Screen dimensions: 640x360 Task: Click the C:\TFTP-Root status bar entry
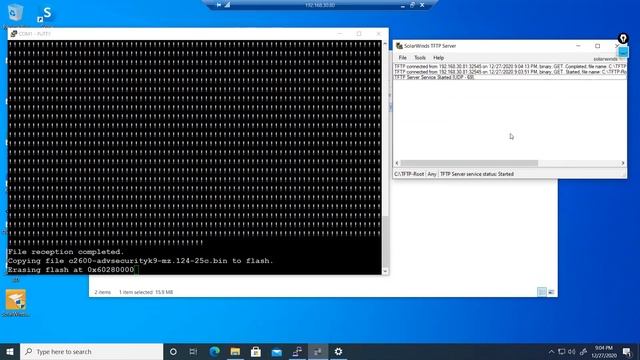coord(409,174)
